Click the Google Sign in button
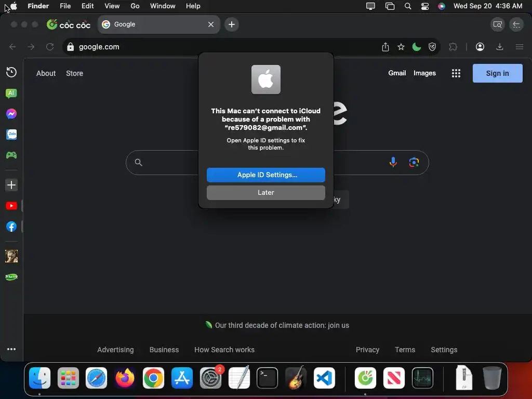 [x=497, y=73]
